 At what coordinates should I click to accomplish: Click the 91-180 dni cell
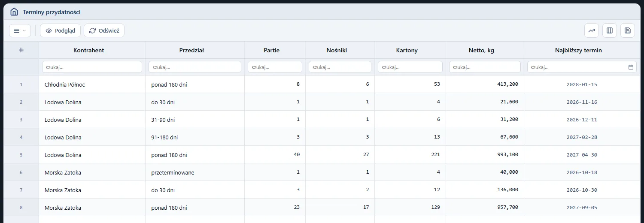tap(195, 137)
